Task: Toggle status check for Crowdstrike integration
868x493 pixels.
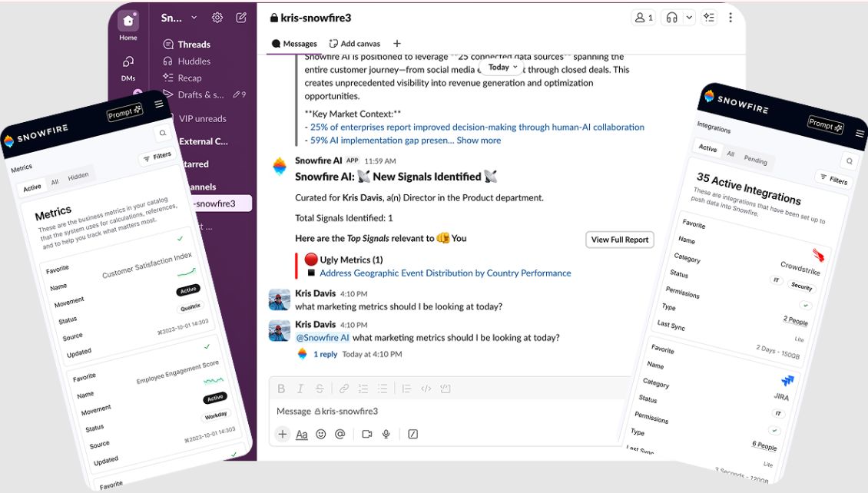Action: point(806,306)
